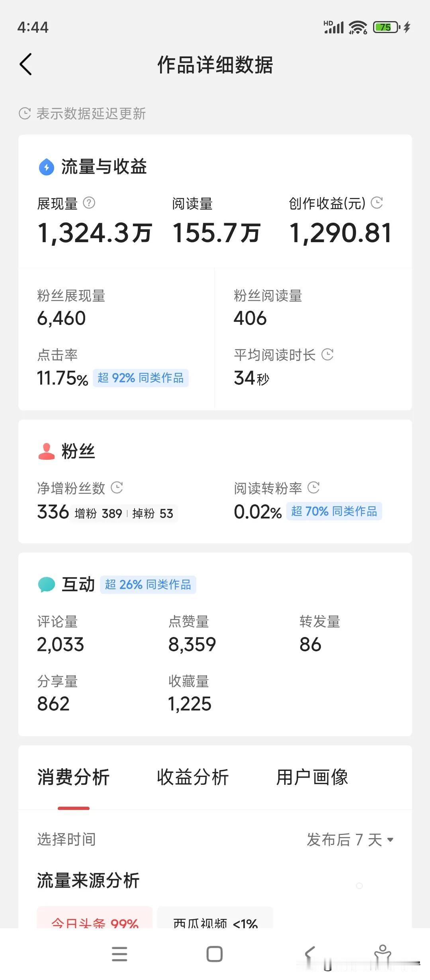
Task: Tap clock icon beside 阅读转粉率
Action: tap(313, 487)
